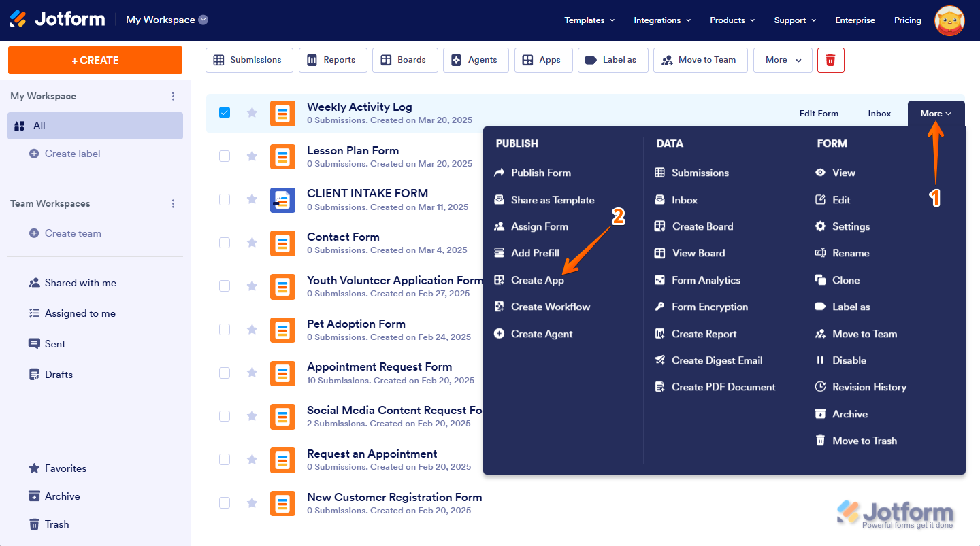The width and height of the screenshot is (980, 546).
Task: Uncheck the Weekly Activity Log checkbox
Action: [x=225, y=113]
